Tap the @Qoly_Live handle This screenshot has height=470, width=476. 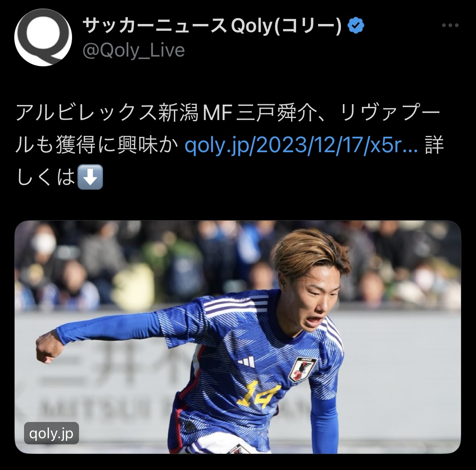(x=134, y=50)
